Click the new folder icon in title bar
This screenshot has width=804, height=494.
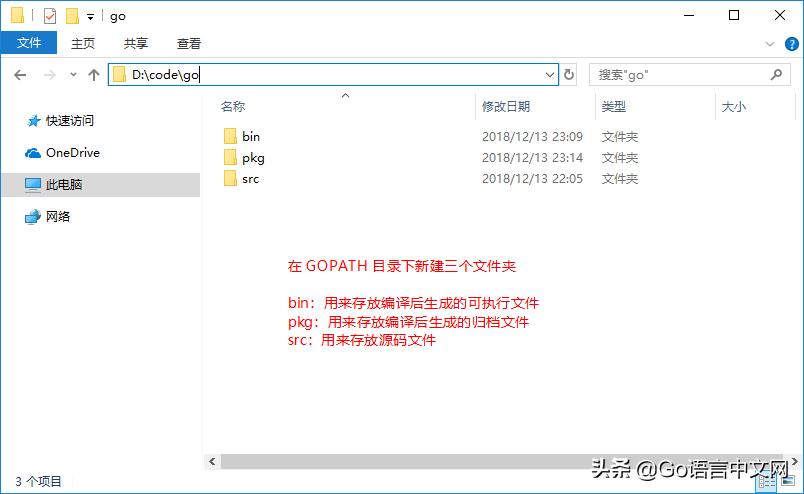72,16
